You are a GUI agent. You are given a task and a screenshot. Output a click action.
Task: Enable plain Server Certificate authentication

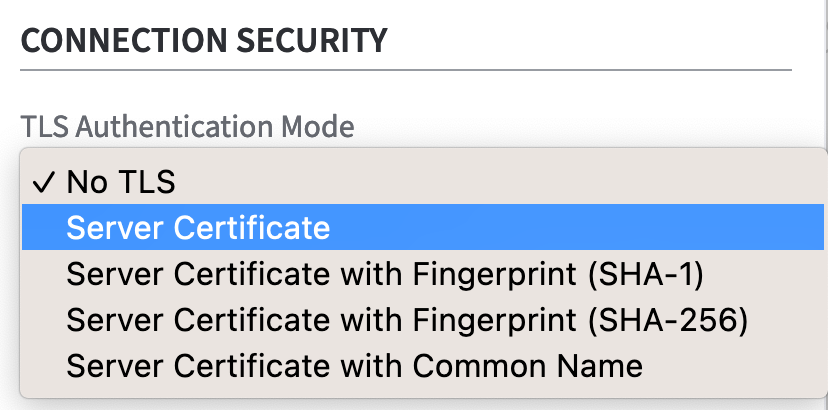[198, 228]
